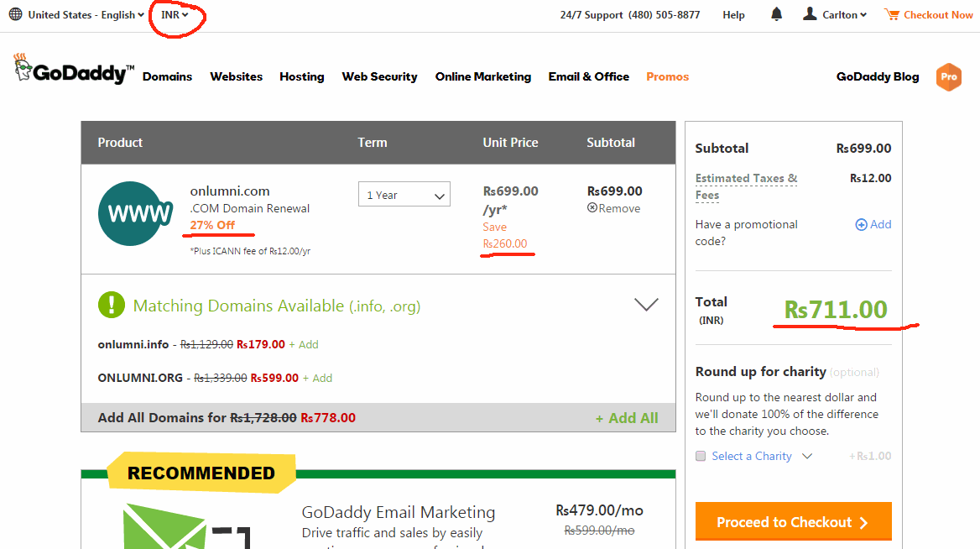Click Proceed to Checkout button
Image resolution: width=980 pixels, height=549 pixels.
[x=793, y=521]
